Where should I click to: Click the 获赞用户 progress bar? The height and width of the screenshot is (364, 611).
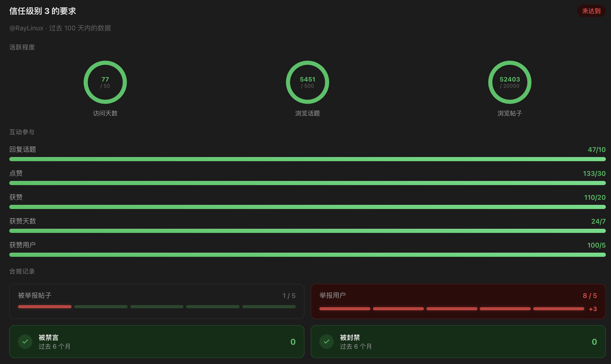(x=308, y=255)
